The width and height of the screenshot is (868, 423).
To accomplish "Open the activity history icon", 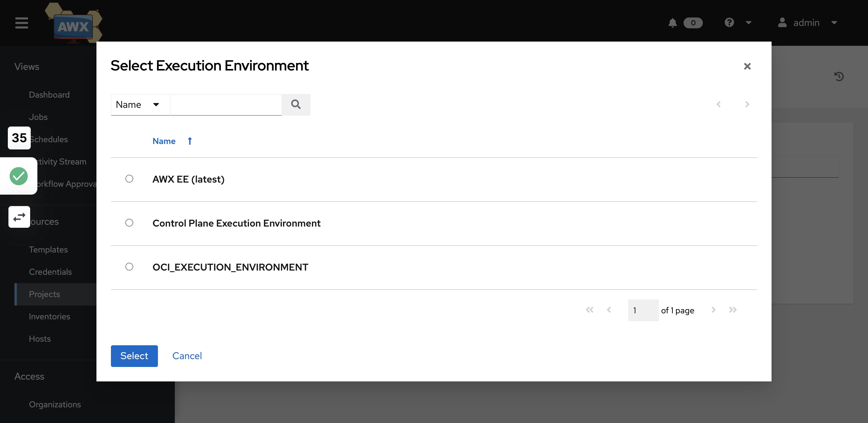I will point(839,77).
